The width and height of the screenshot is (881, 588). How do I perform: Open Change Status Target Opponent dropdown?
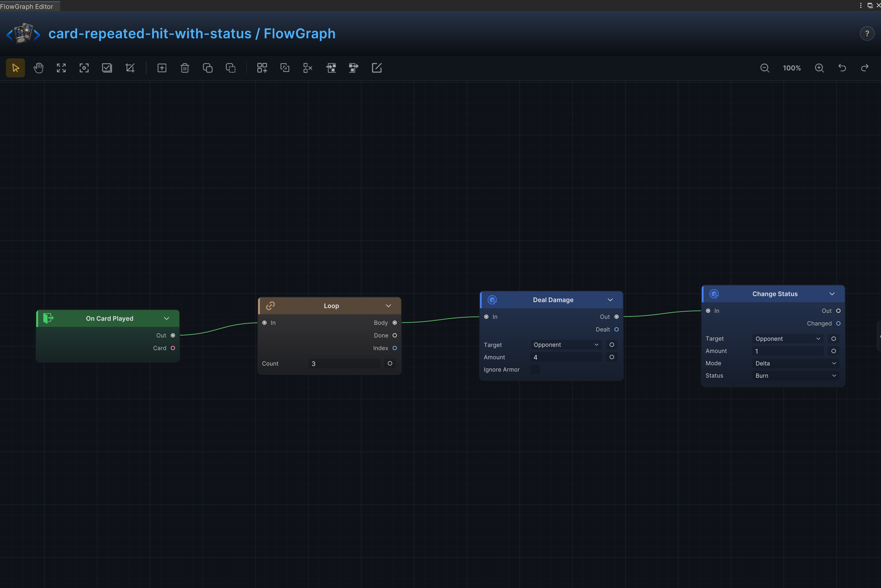click(787, 339)
